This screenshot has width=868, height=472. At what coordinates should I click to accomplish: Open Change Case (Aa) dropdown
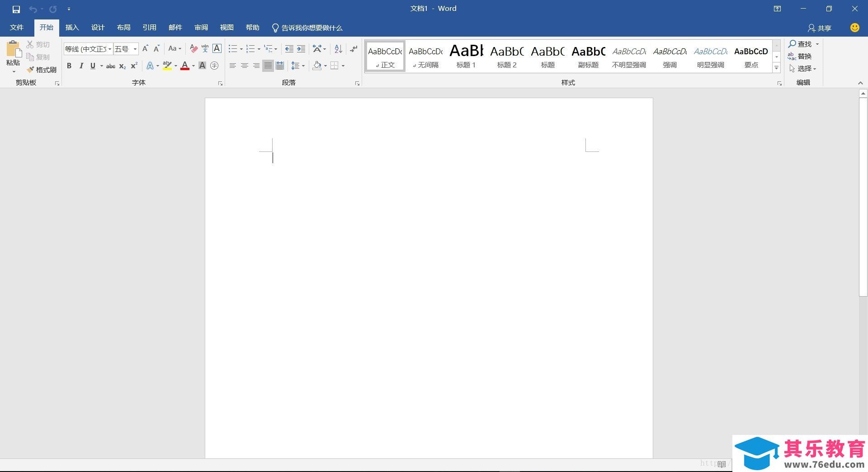pyautogui.click(x=175, y=48)
